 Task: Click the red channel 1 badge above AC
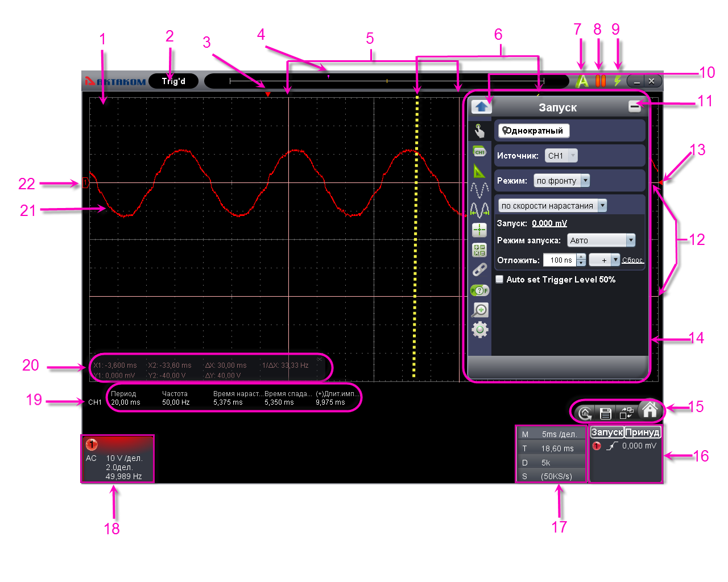click(92, 444)
